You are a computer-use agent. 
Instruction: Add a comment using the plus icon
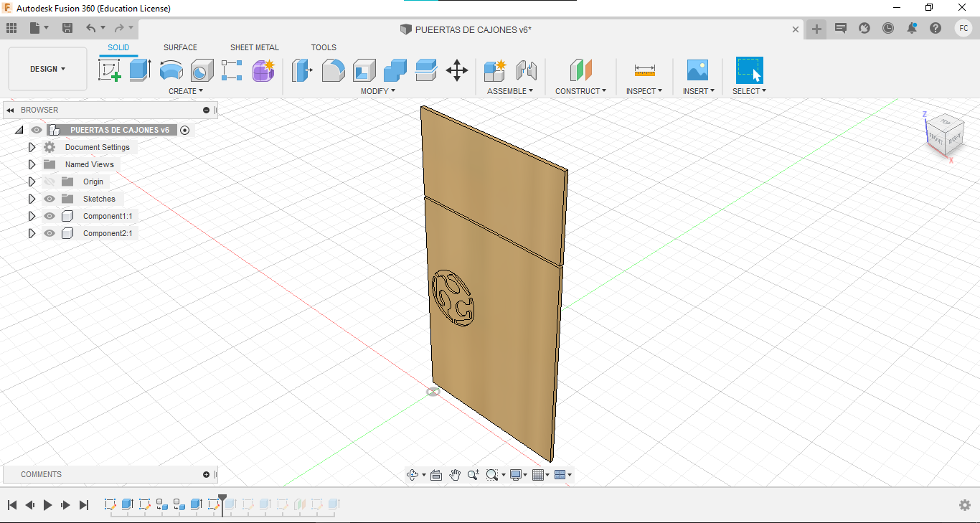207,474
